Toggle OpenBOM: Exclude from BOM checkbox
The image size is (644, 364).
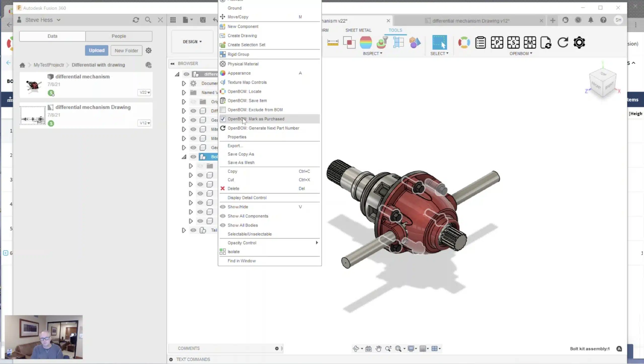coord(223,110)
